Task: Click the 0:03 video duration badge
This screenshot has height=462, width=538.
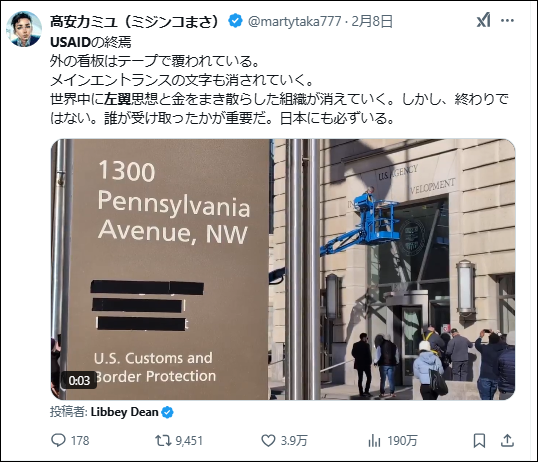Action: point(79,380)
